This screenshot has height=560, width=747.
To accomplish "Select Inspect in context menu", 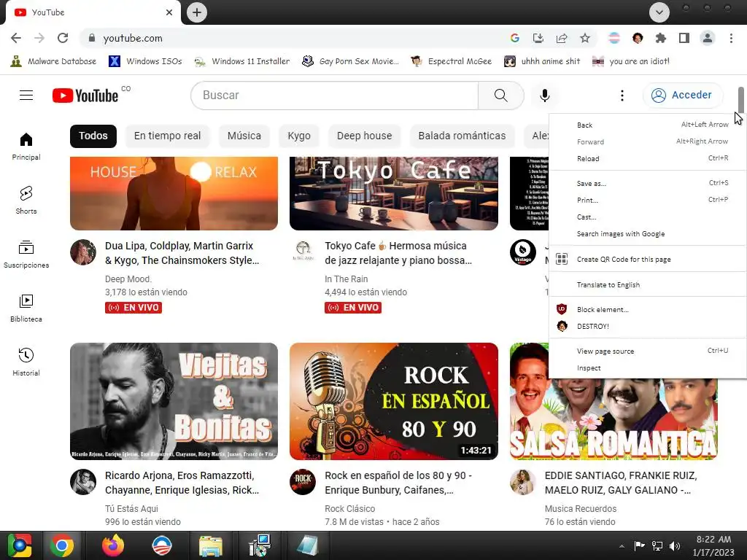I will 648,368.
